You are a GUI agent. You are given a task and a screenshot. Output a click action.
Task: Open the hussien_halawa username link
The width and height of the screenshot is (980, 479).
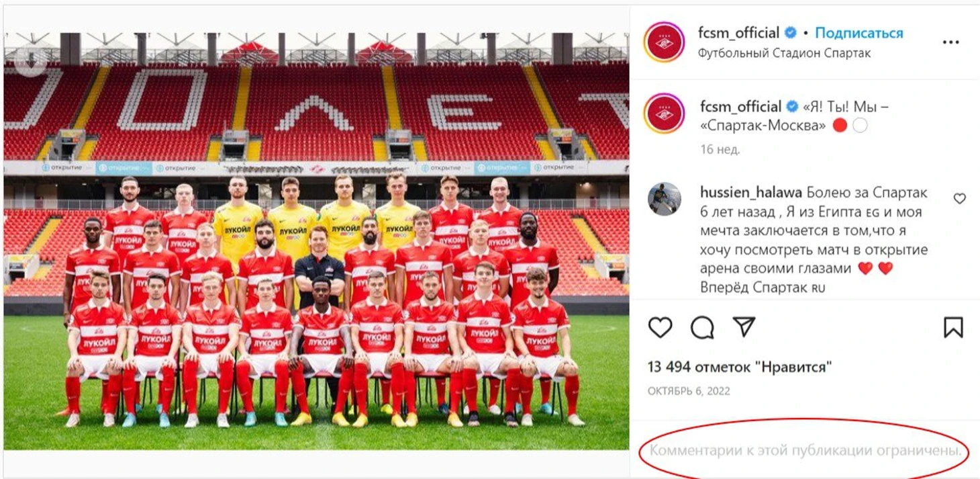pyautogui.click(x=751, y=193)
